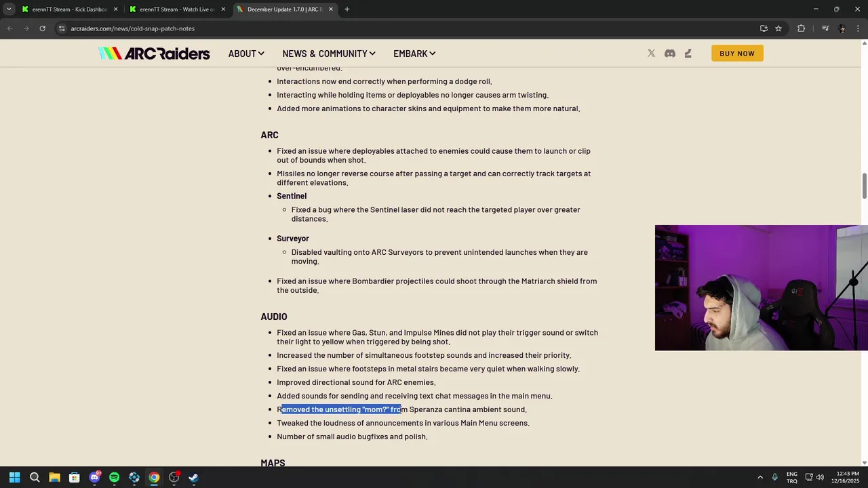Open the Windows Start menu

[x=15, y=477]
